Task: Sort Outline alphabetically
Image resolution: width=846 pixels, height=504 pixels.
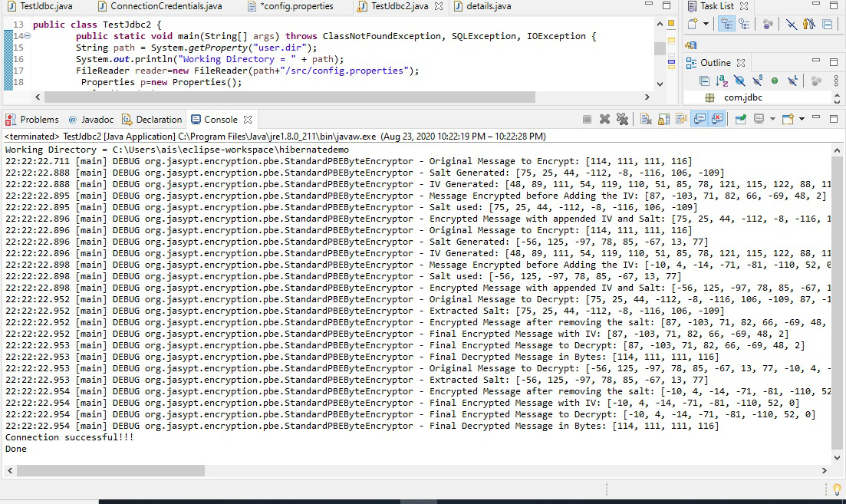Action: pyautogui.click(x=722, y=81)
